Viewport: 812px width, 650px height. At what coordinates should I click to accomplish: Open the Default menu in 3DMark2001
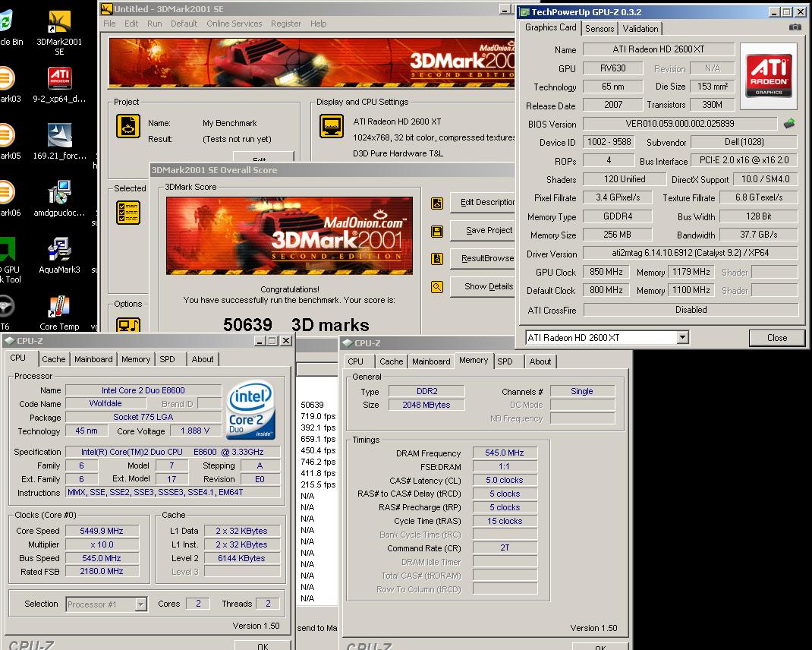[184, 24]
